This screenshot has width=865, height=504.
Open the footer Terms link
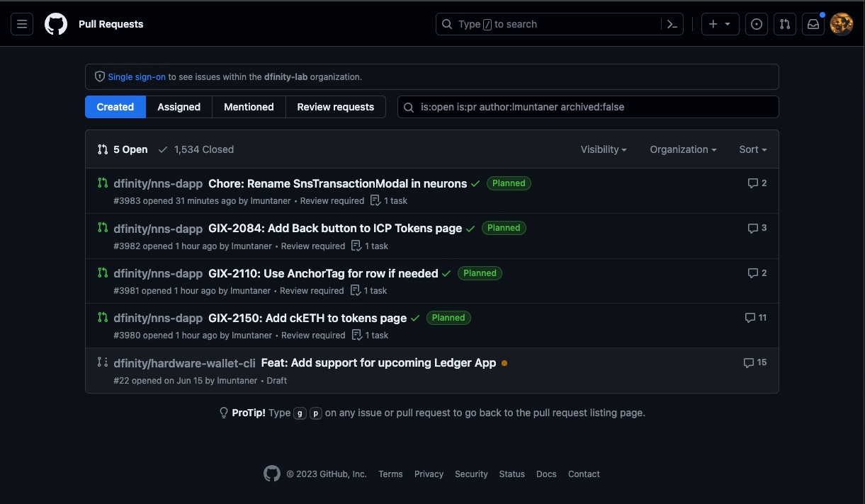(x=390, y=474)
